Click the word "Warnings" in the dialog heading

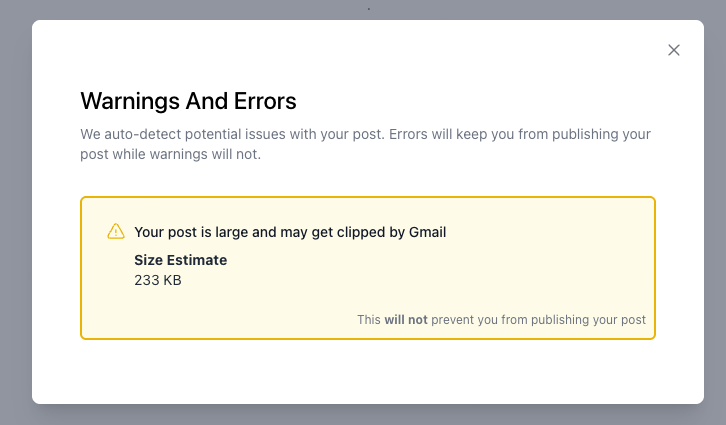click(125, 101)
